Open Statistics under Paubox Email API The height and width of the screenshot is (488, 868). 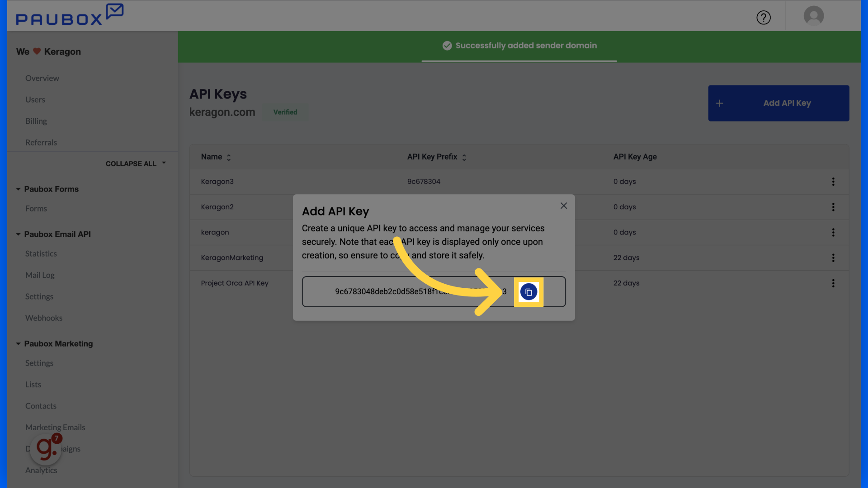point(41,253)
